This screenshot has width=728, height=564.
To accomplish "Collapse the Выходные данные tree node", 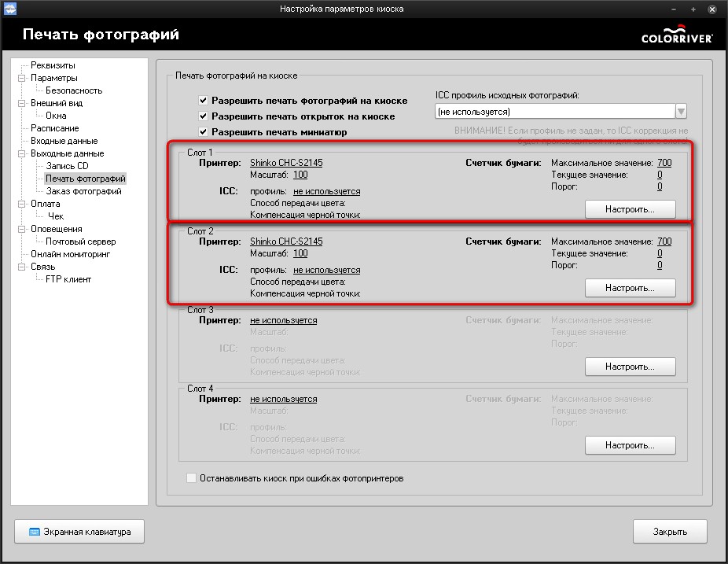I will click(x=22, y=153).
